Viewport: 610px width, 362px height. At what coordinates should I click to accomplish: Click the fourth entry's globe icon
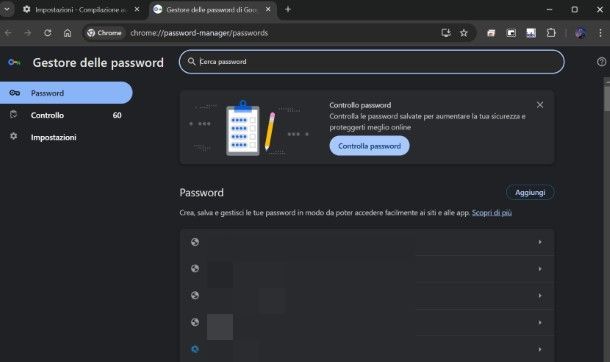coord(195,322)
